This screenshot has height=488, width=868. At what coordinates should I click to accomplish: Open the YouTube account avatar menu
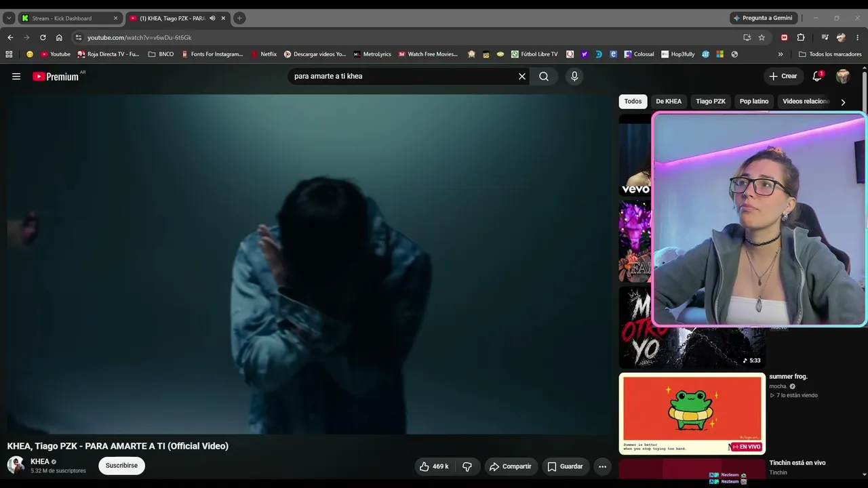pos(843,77)
